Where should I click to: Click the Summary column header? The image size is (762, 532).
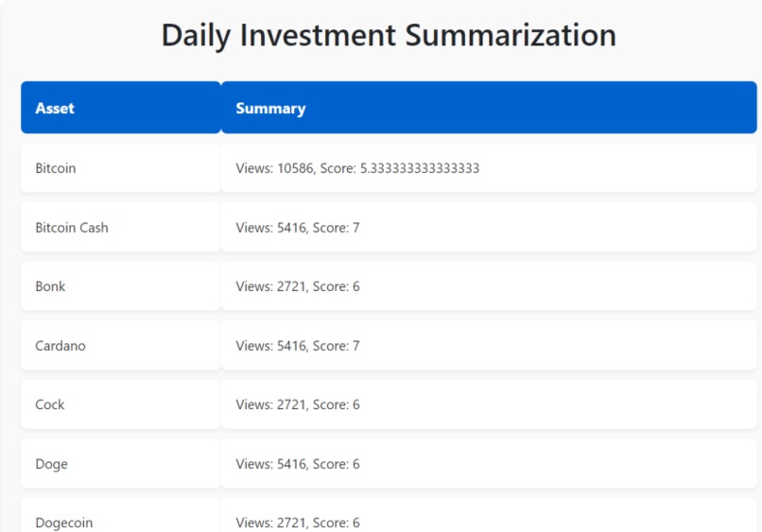pyautogui.click(x=489, y=108)
